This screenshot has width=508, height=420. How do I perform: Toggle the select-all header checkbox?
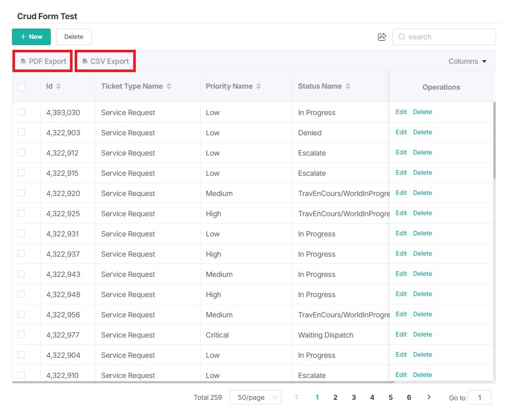21,87
